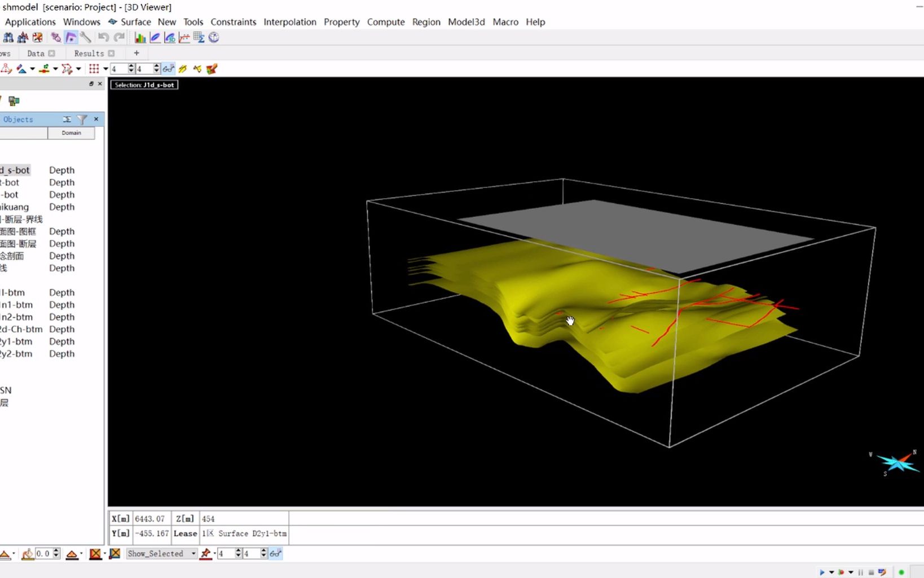Toggle the glasses icon on the top toolbar

tap(168, 69)
